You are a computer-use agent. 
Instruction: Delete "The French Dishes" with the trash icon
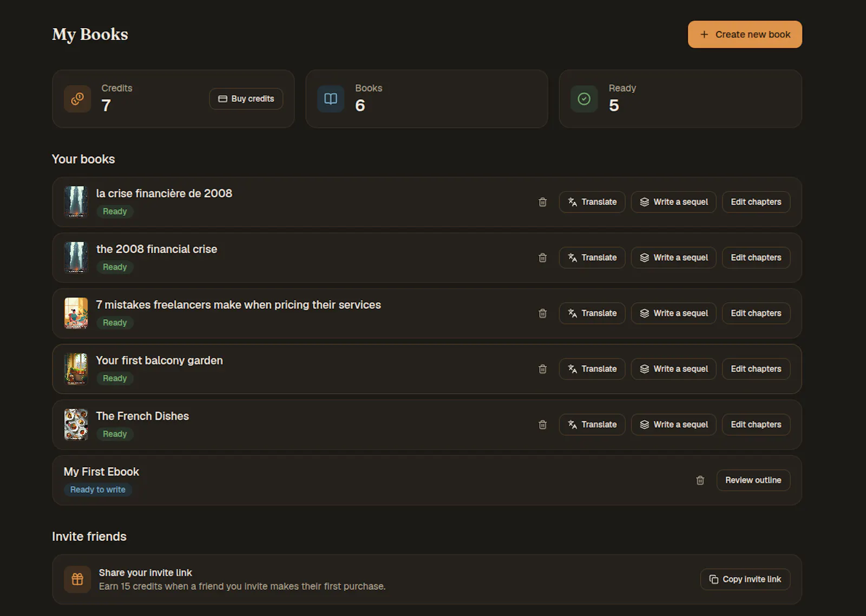coord(542,425)
